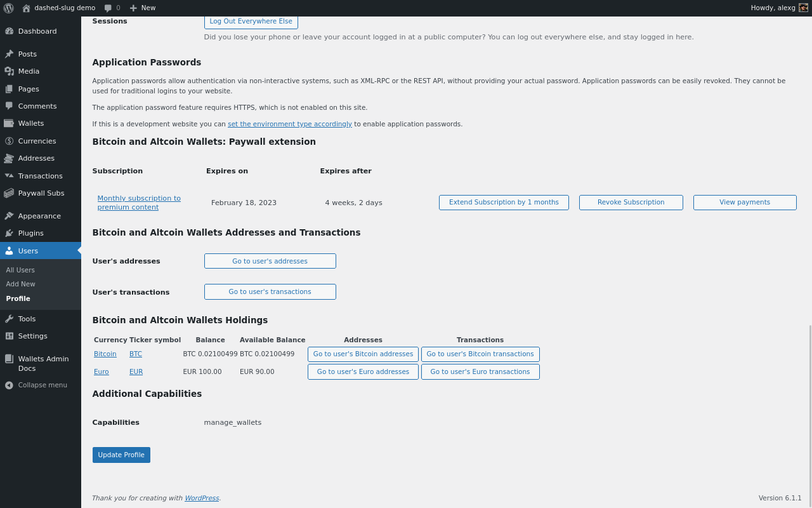Open the Profile submenu item
Viewport: 812px width, 508px height.
point(18,298)
